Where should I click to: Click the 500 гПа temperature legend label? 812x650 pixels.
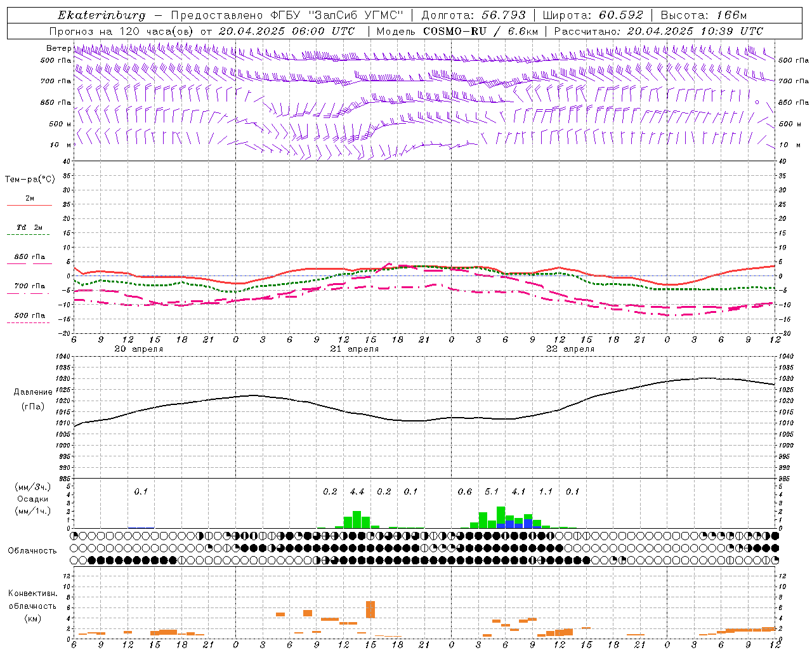click(x=29, y=315)
